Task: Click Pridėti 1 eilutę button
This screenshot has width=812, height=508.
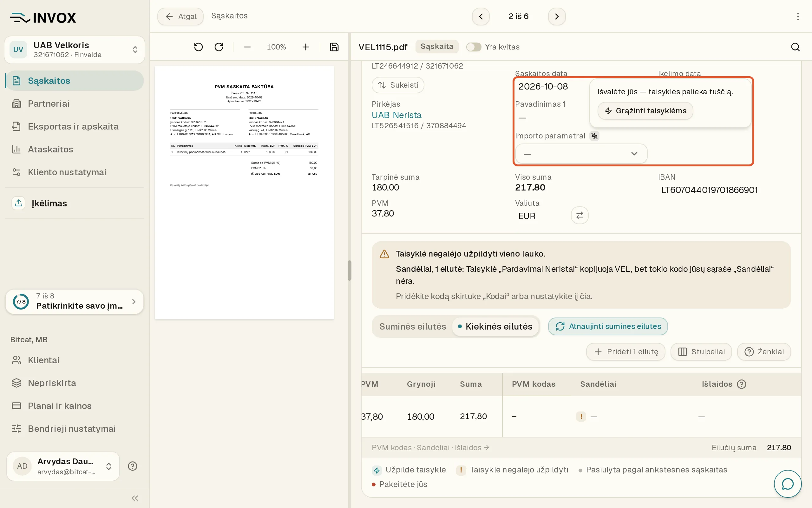Action: [625, 352]
